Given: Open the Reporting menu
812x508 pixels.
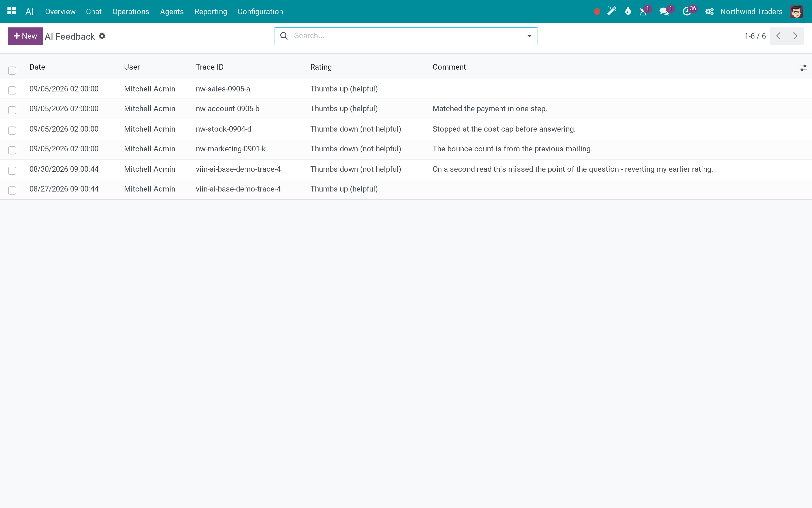Looking at the screenshot, I should coord(211,11).
